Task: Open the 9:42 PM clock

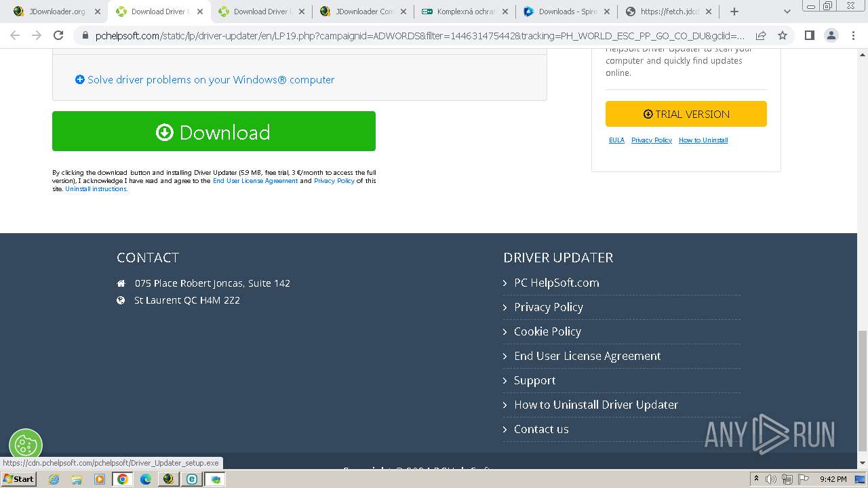Action: [x=833, y=479]
